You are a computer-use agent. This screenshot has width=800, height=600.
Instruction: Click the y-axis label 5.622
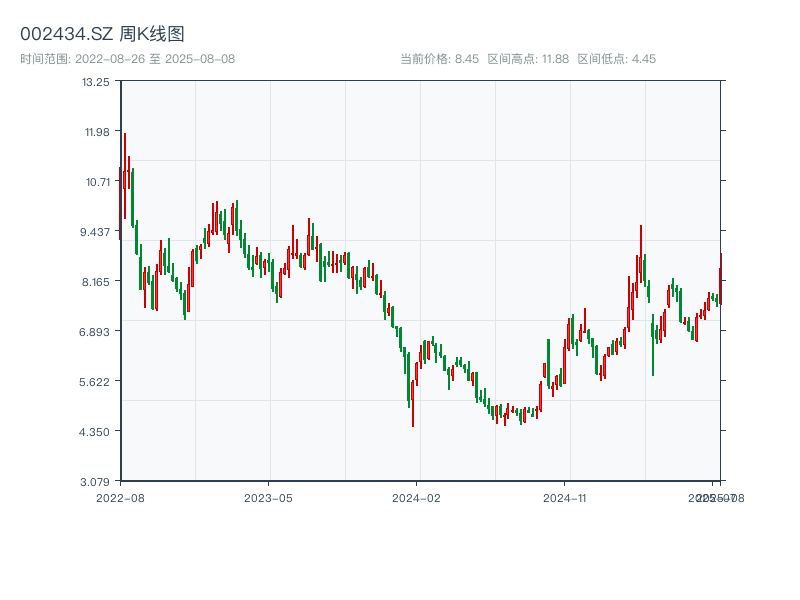click(94, 382)
